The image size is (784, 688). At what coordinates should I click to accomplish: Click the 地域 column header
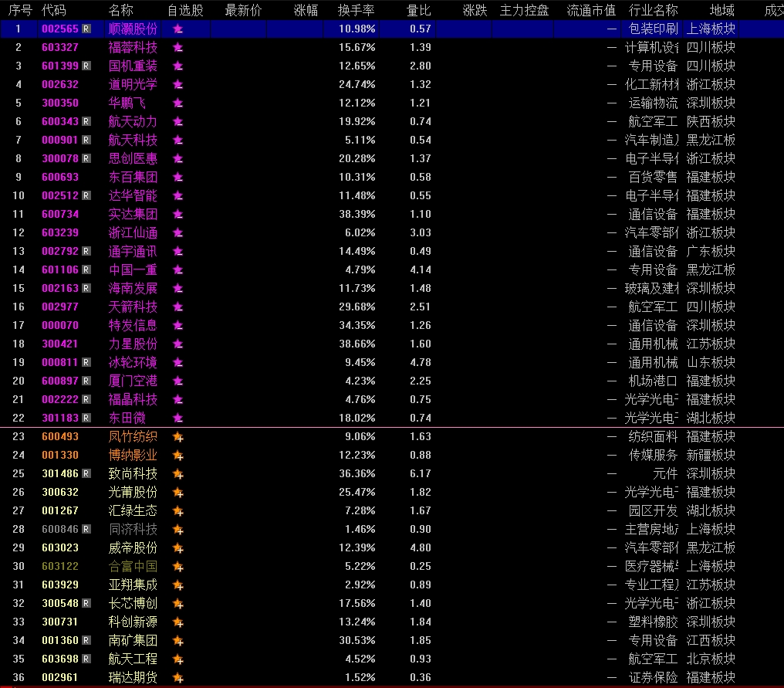point(722,10)
